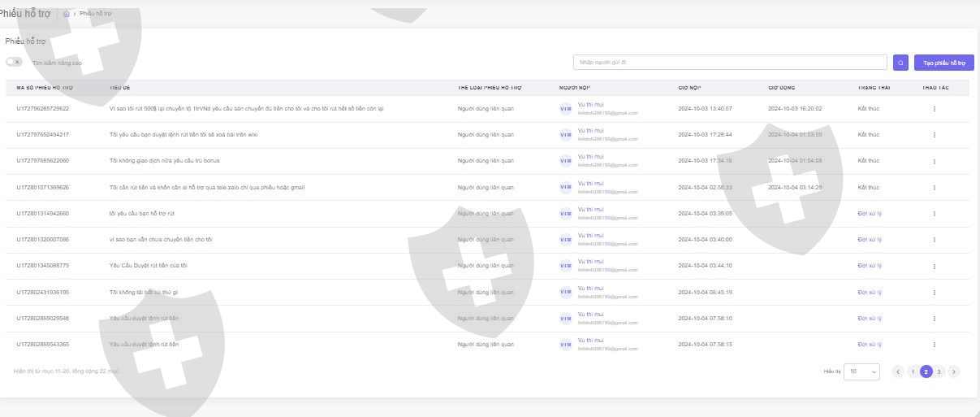Screen dimensions: 980x417
Task: Open three-dot menu for the bonus deduction request ticket
Action: pyautogui.click(x=935, y=161)
